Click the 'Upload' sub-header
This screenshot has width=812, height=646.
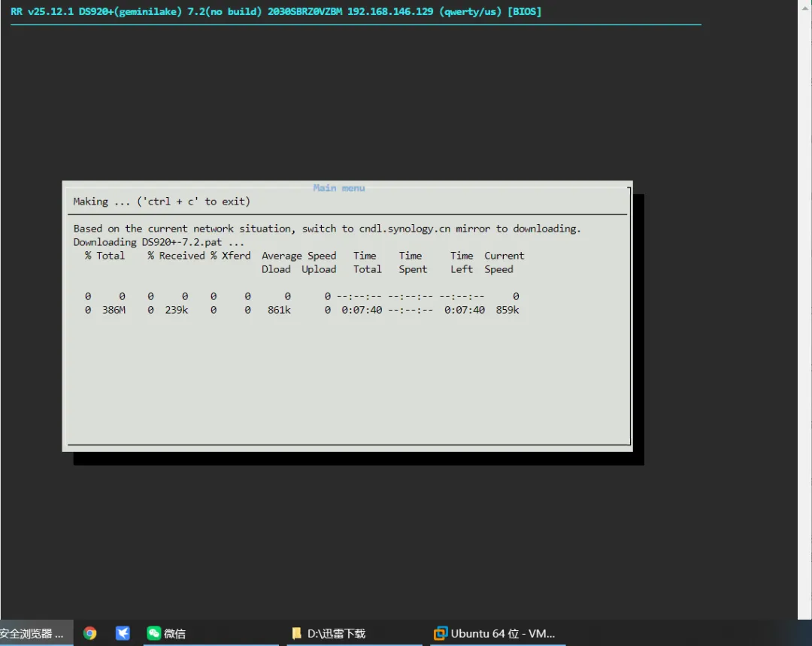[x=319, y=269]
